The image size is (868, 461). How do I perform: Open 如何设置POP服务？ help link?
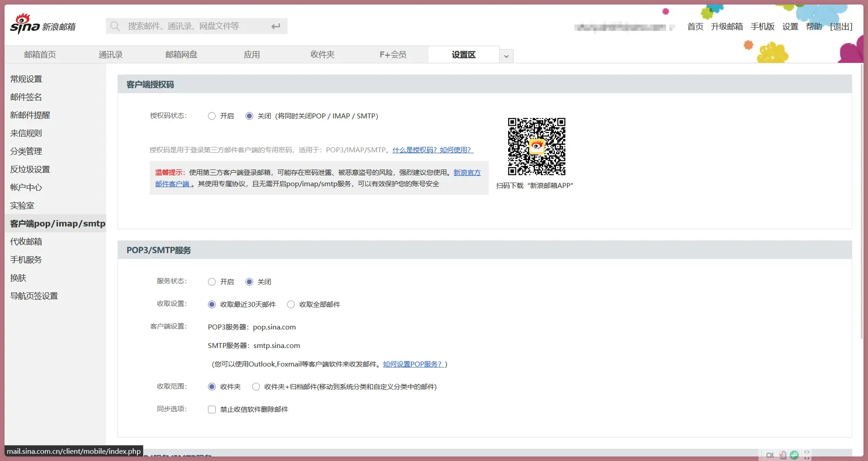[x=413, y=364]
